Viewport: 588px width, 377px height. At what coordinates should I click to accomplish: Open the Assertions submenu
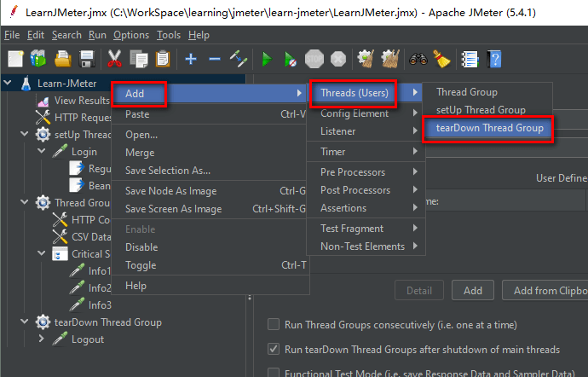click(x=366, y=208)
